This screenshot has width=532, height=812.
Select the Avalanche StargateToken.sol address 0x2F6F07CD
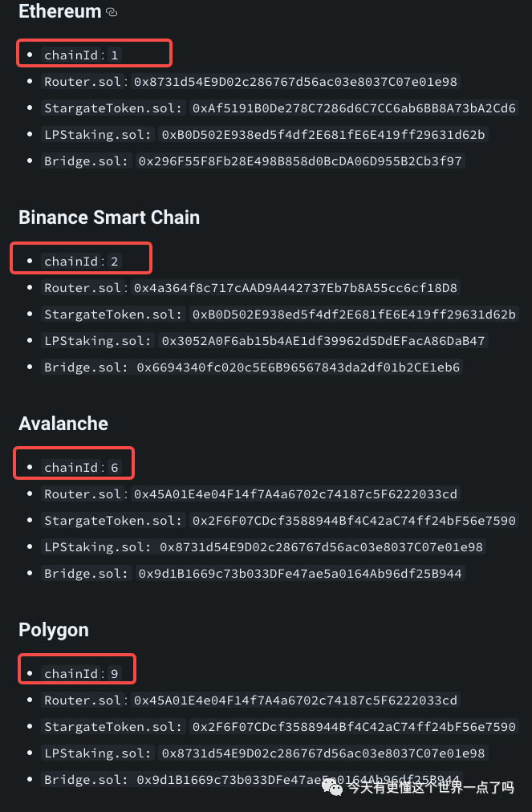[x=354, y=520]
